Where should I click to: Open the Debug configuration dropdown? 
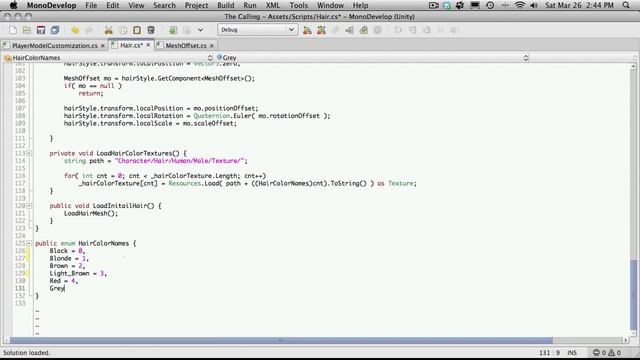coord(257,30)
